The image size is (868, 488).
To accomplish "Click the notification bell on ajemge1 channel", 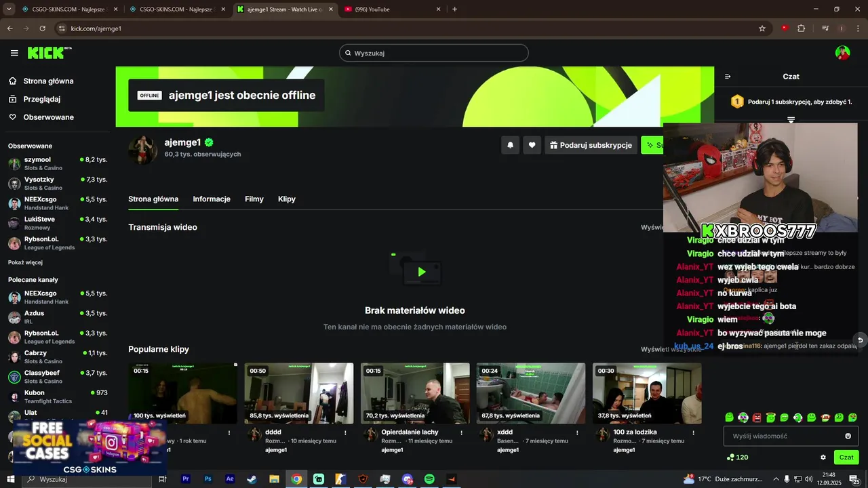I will (511, 145).
